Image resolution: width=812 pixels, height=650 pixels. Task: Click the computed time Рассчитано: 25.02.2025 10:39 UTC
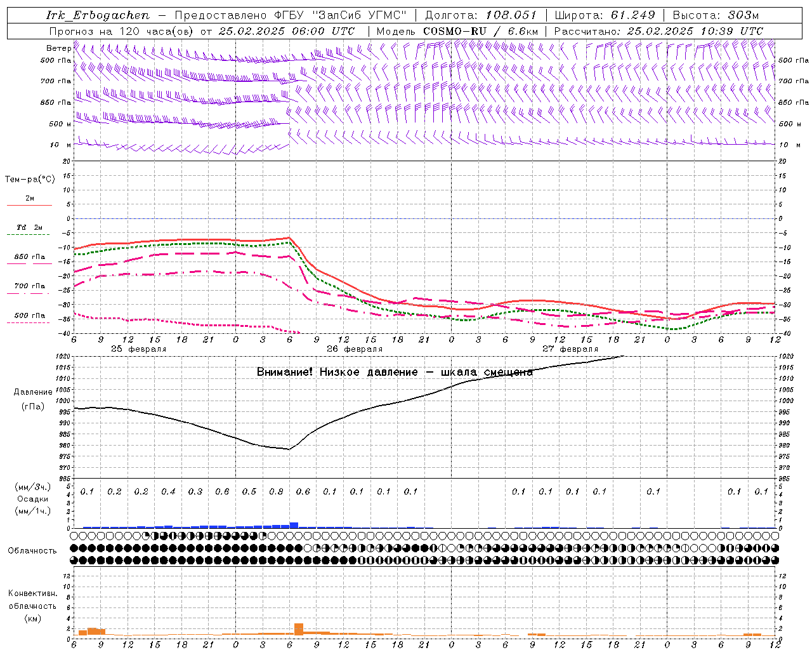click(658, 31)
